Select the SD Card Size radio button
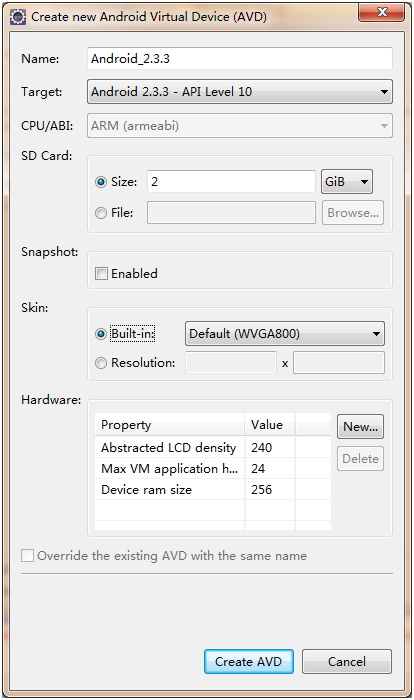 [x=101, y=182]
